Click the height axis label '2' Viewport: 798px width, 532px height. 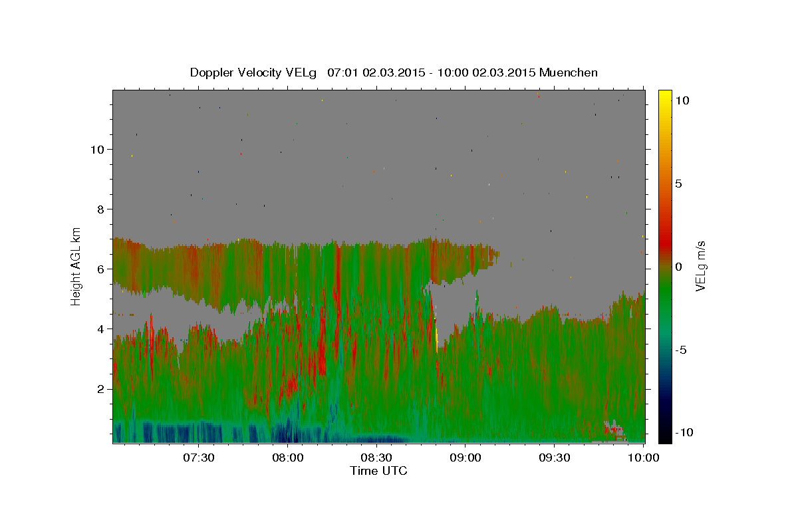pos(101,388)
